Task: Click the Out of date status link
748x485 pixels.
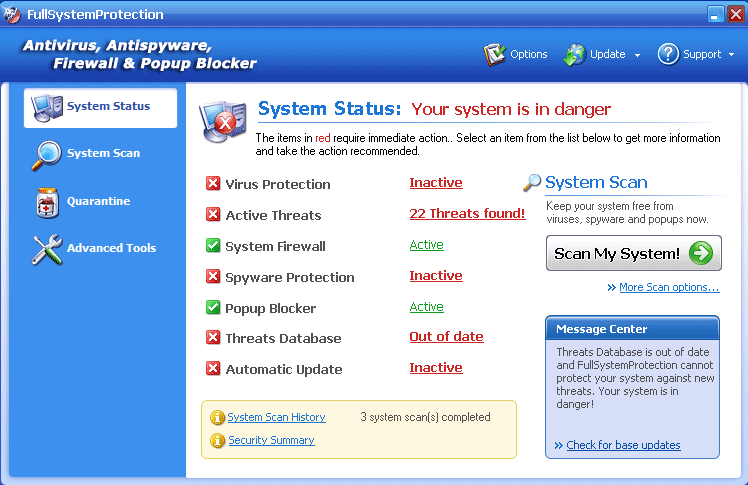Action: [x=446, y=337]
